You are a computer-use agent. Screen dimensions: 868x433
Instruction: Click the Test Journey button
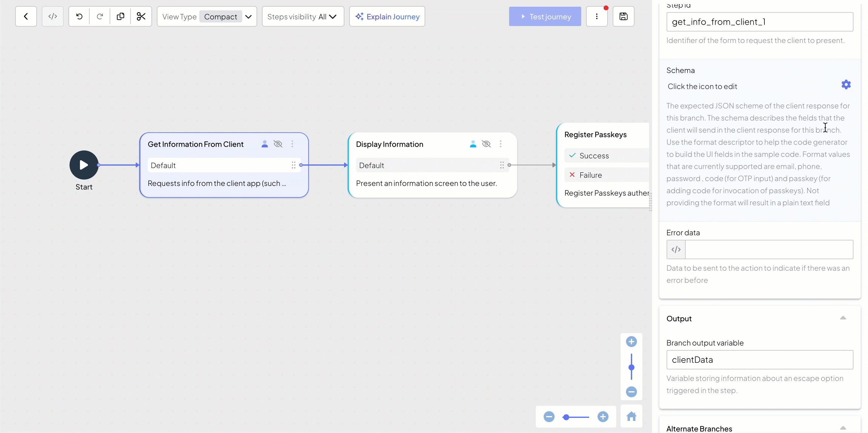click(x=545, y=17)
